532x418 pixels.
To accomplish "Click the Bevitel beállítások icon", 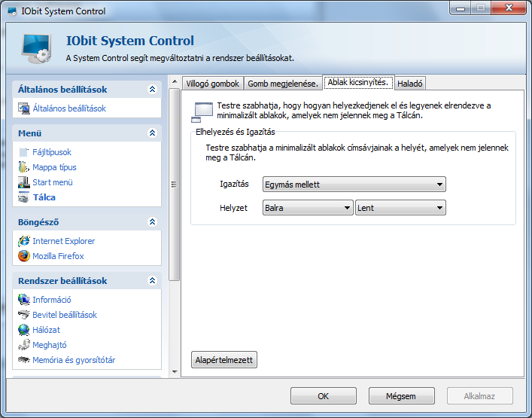I will [24, 315].
